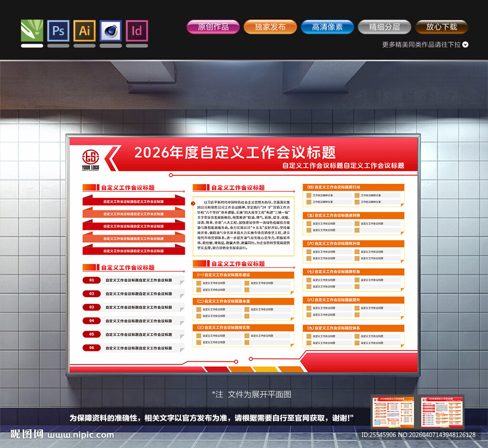This screenshot has height=448, width=488.
Task: Click the 更多精美同类作品请往下拉 text
Action: pyautogui.click(x=421, y=44)
